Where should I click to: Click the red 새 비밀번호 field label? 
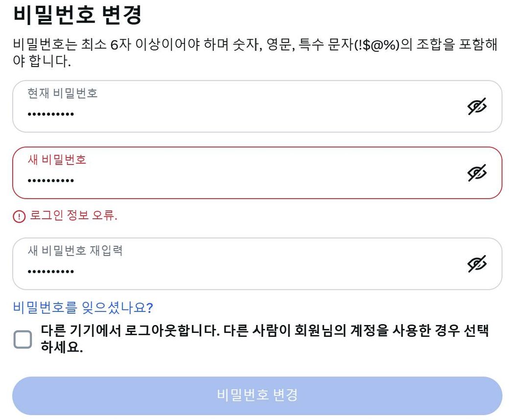coord(57,160)
